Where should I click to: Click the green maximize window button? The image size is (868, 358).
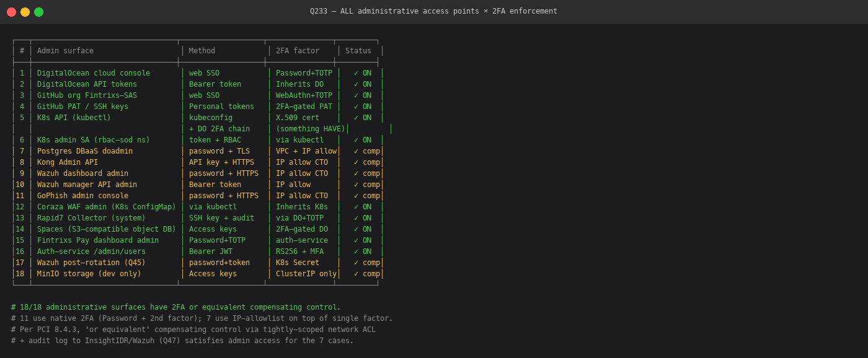38,12
